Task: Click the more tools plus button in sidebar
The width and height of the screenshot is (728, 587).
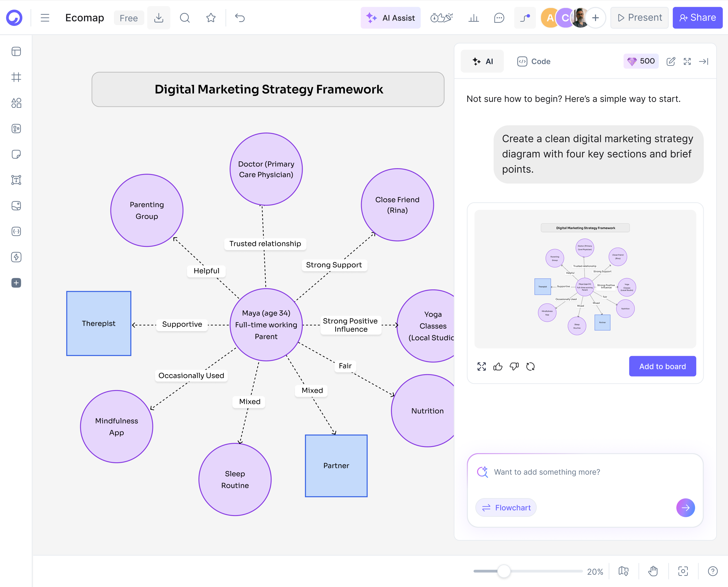Action: pos(16,283)
